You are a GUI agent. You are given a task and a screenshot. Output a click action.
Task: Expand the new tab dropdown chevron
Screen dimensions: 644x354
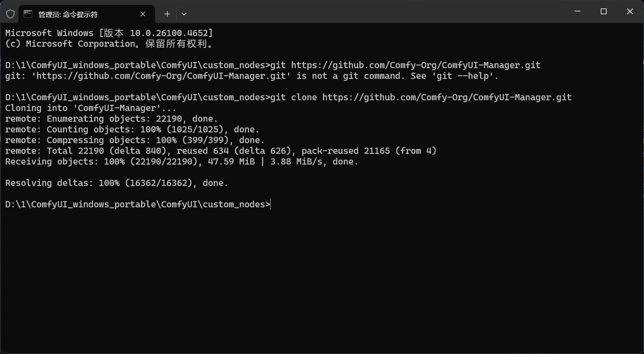(x=184, y=14)
